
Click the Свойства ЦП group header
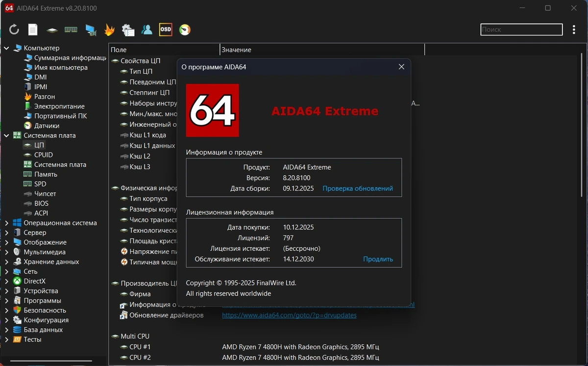click(141, 61)
